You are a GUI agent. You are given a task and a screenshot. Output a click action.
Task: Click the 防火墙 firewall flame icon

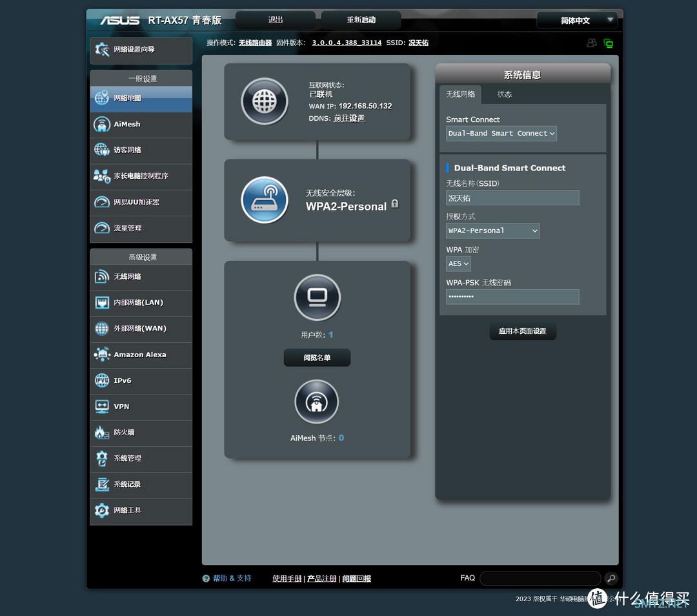coord(102,433)
